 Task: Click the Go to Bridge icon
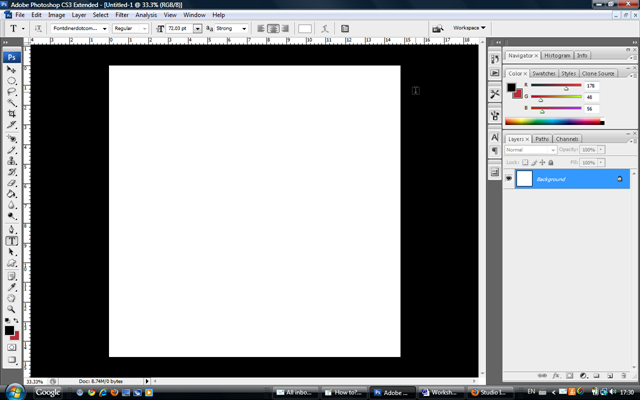pos(438,29)
